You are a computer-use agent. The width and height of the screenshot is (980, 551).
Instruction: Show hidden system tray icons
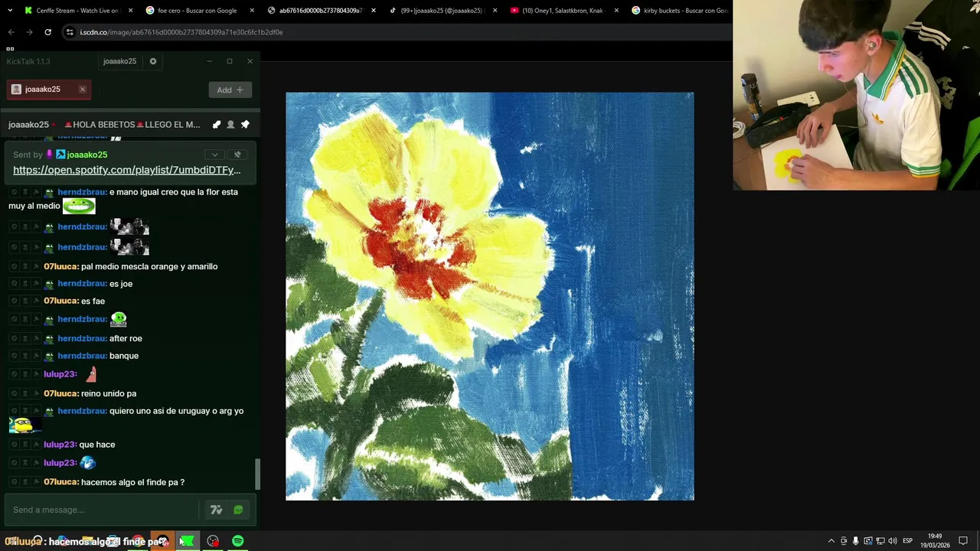tap(831, 541)
